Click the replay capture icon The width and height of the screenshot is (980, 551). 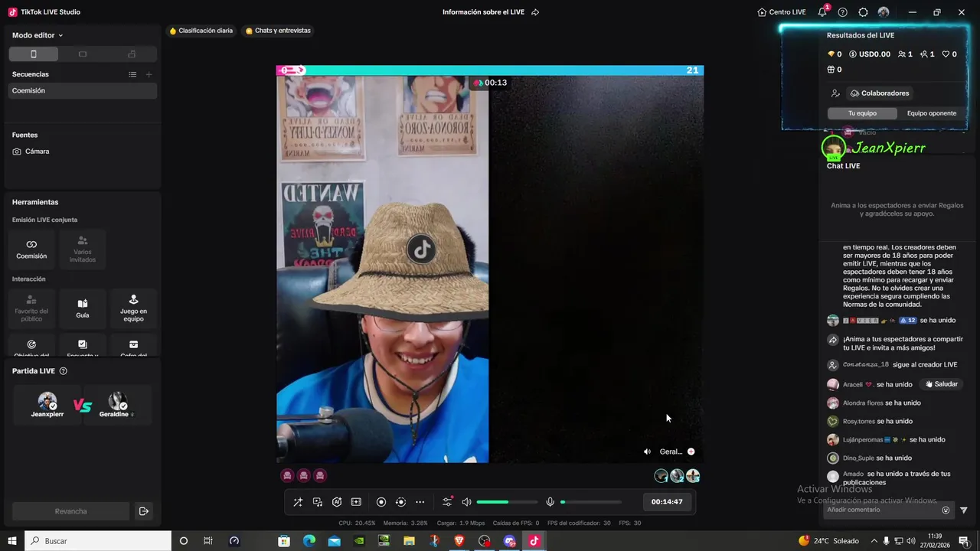(x=400, y=502)
